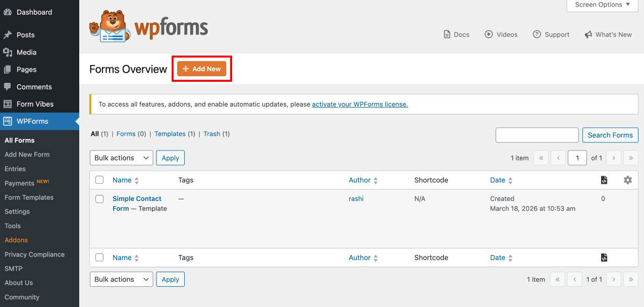
Task: Click the Comments bubble icon
Action: pyautogui.click(x=8, y=86)
